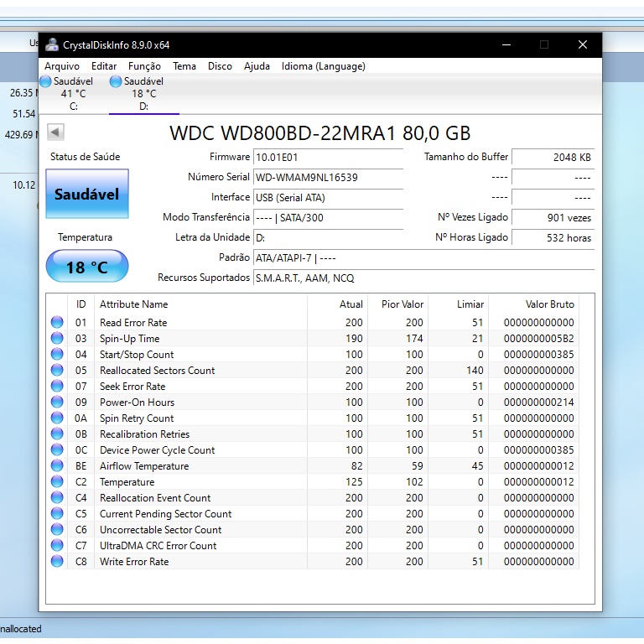Click status orb for Spin-Up Time

(x=57, y=338)
